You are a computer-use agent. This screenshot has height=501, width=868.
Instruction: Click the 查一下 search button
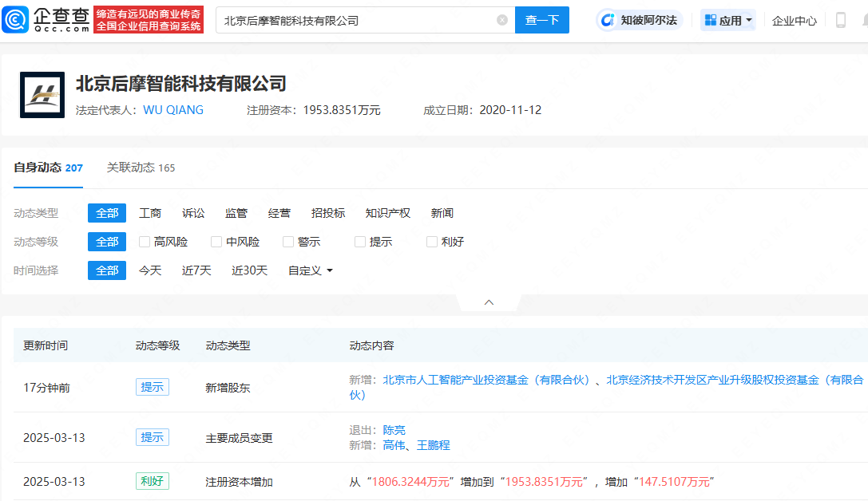(542, 21)
